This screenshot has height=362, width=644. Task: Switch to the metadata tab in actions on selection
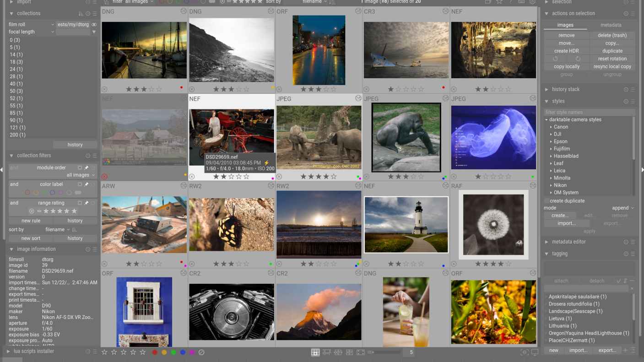[x=611, y=25]
